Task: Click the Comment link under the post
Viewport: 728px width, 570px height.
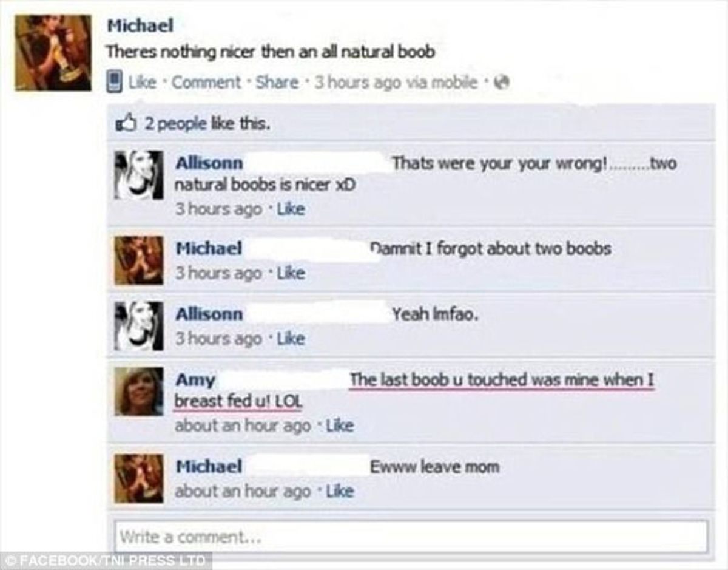Action: [206, 83]
